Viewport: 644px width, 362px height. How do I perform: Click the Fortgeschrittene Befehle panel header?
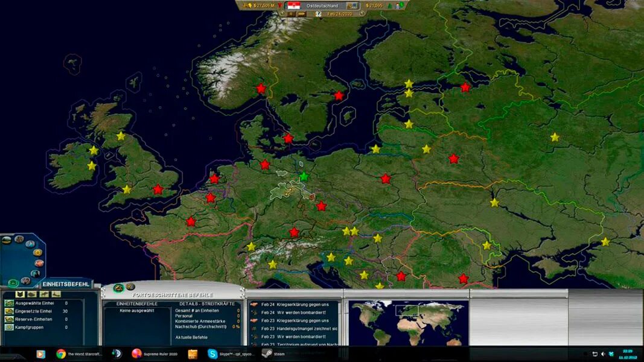[x=173, y=295]
